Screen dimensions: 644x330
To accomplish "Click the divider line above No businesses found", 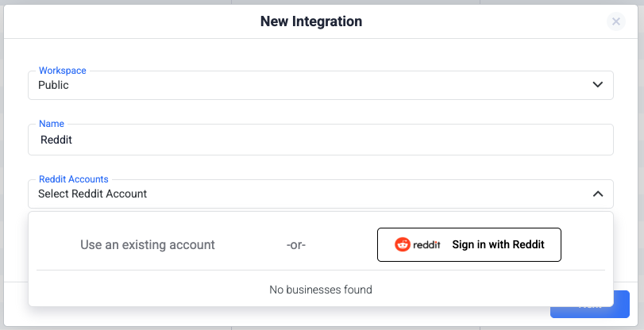I will coord(321,271).
